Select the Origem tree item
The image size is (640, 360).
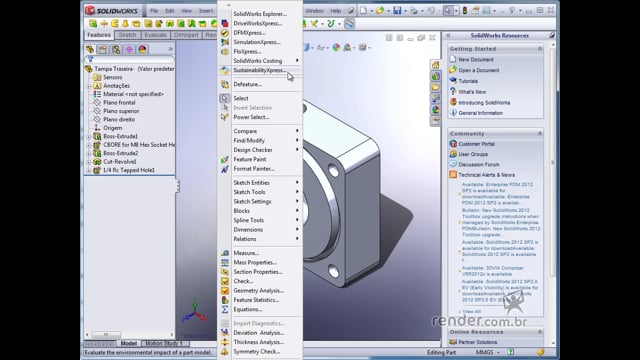click(113, 128)
